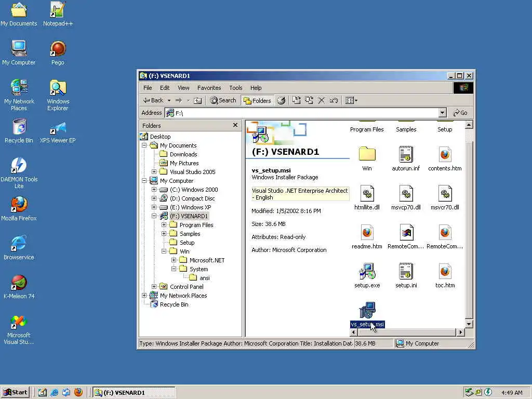
Task: Select the msvcp70.dll file
Action: pos(406,197)
